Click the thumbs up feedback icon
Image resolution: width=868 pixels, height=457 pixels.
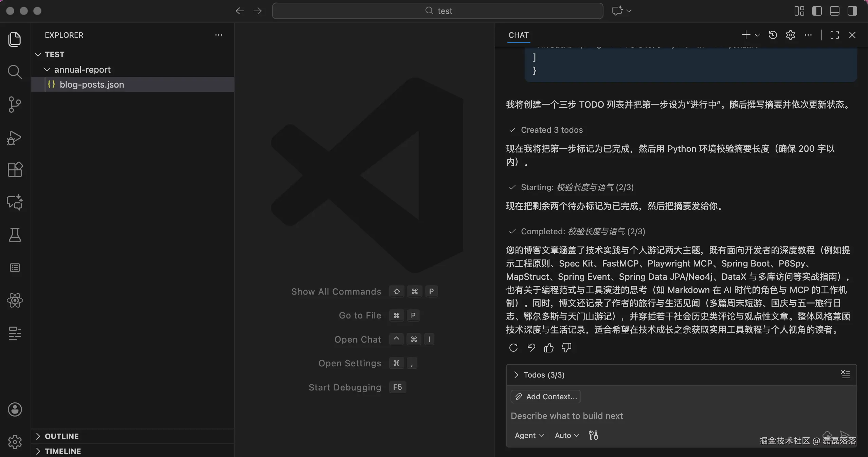[x=548, y=348]
